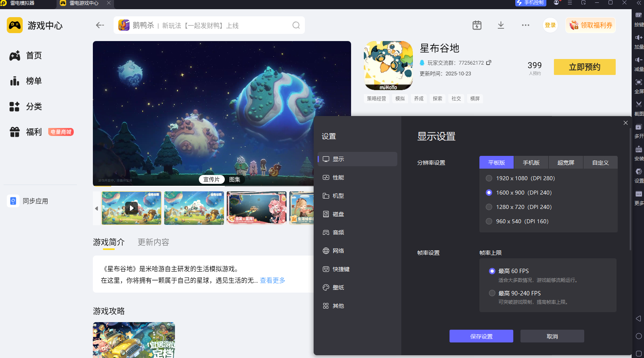Open 磁盘 disk settings section
644x358 pixels.
tap(357, 214)
